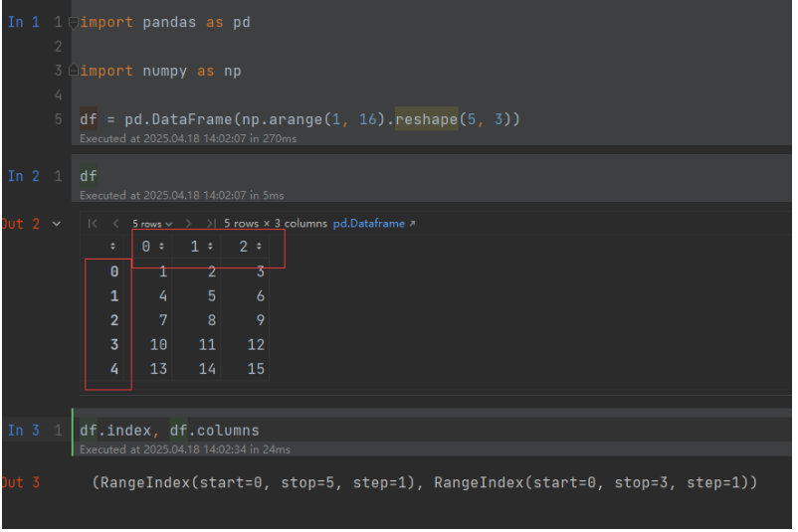Viewport: 798px width, 532px height.
Task: Open the '5 rows' page size dropdown
Action: point(152,224)
